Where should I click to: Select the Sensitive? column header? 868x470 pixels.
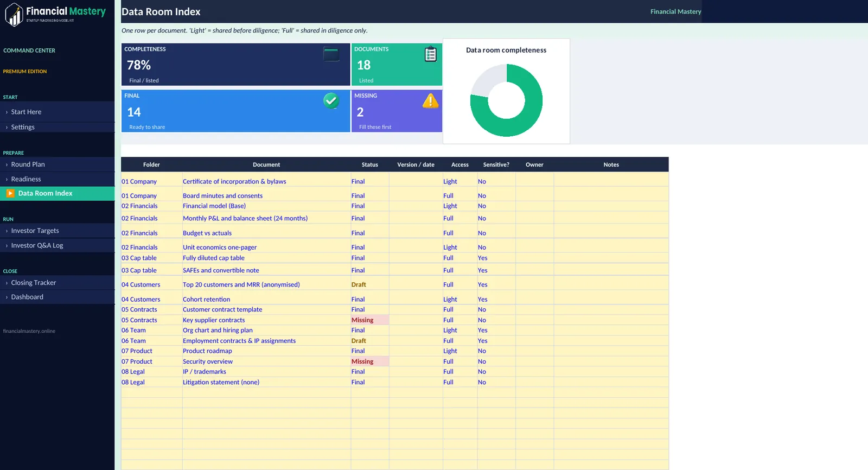496,164
